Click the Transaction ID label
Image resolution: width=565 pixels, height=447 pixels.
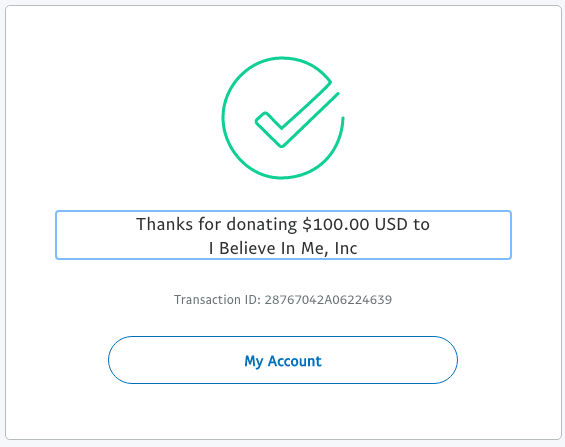click(x=217, y=300)
